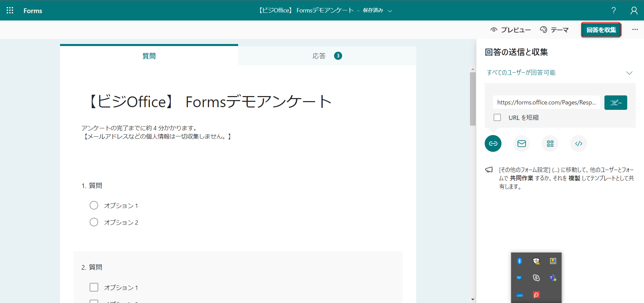Click the OneDrive cloud tray icon
Screen dimensions: 644x303
(x=520, y=295)
